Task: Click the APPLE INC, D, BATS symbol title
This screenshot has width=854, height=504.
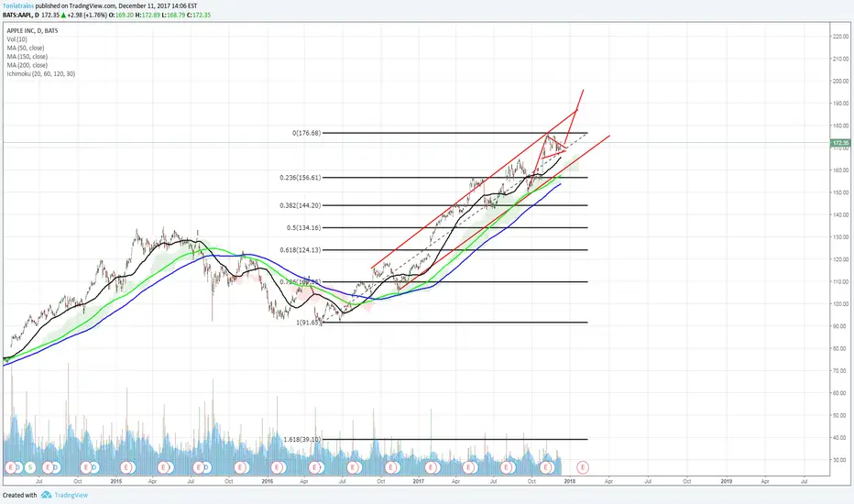Action: point(32,30)
